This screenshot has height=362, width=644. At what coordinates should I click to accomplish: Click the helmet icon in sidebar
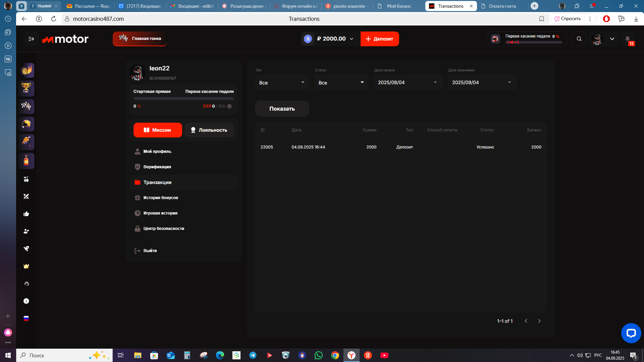[x=26, y=124]
